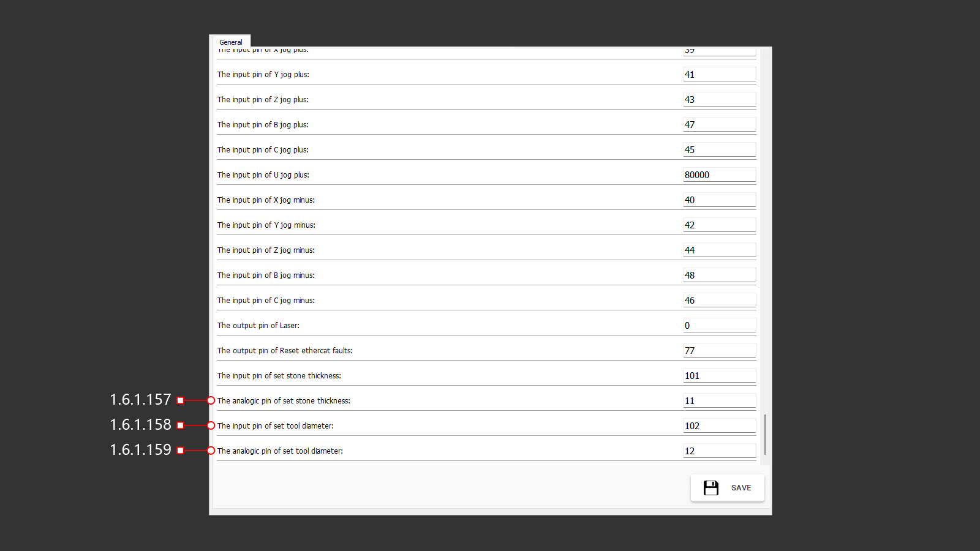Edit analogic pin of set stone thickness
980x551 pixels.
pos(718,401)
